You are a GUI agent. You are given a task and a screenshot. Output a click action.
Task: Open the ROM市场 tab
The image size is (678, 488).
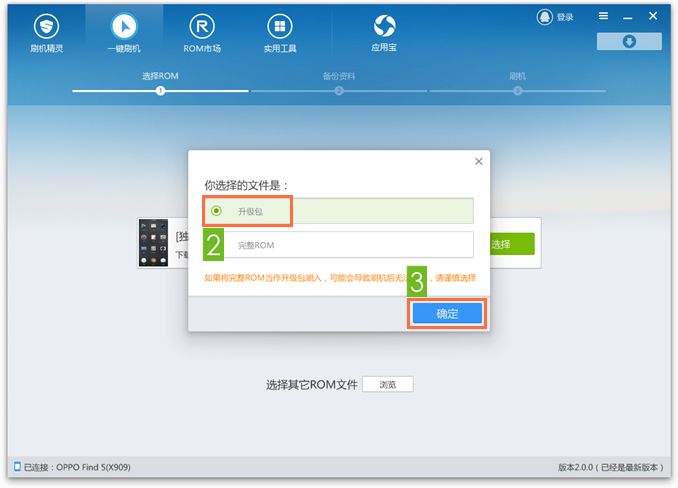202,33
